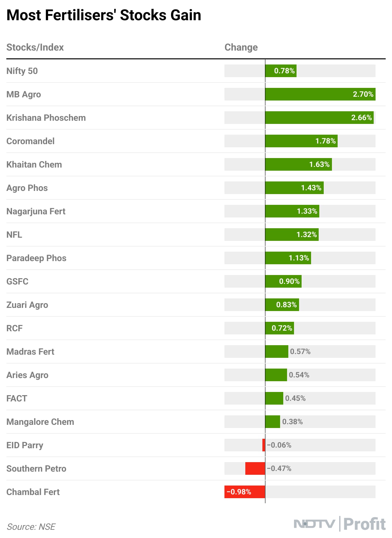Select the Madras Fert 0.57% label
Screen dimensions: 392x538
coord(300,352)
